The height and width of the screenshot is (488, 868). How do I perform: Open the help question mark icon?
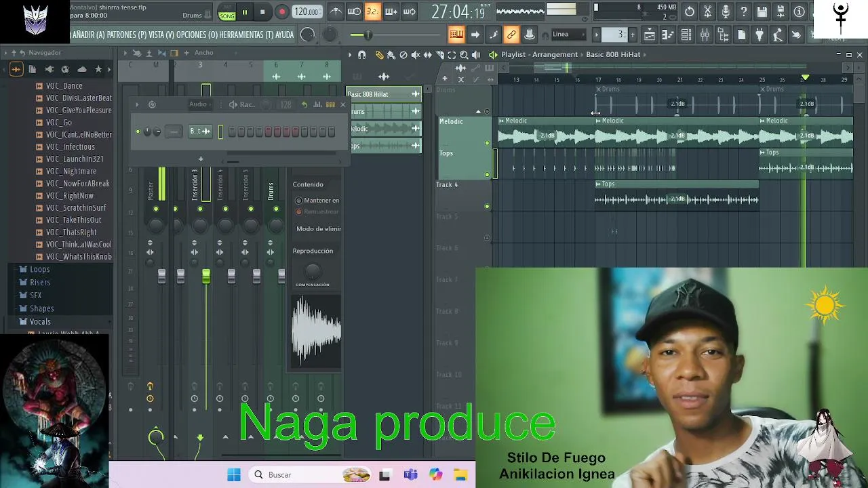(x=745, y=12)
